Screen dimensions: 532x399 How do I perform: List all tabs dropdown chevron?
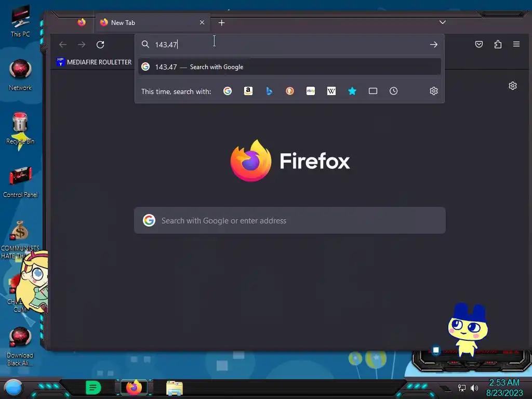tap(443, 22)
